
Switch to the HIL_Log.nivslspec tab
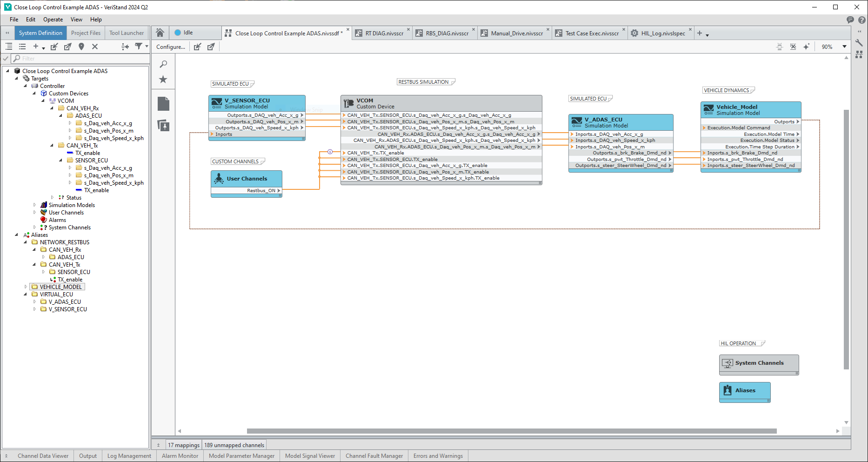663,33
